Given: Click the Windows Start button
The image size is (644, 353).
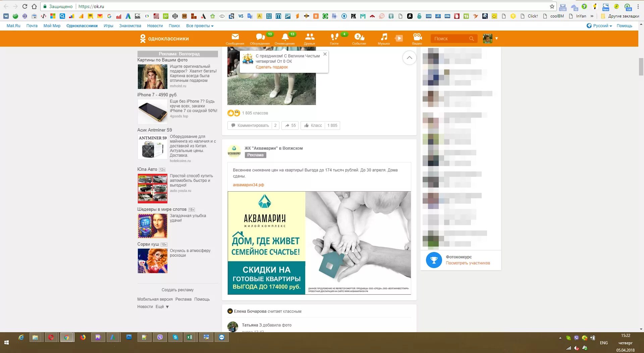Looking at the screenshot, I should [6, 343].
